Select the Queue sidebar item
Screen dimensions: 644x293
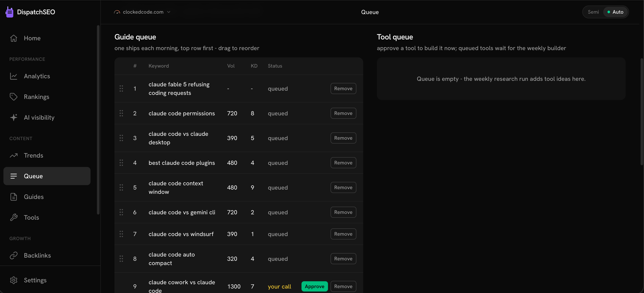(x=47, y=176)
